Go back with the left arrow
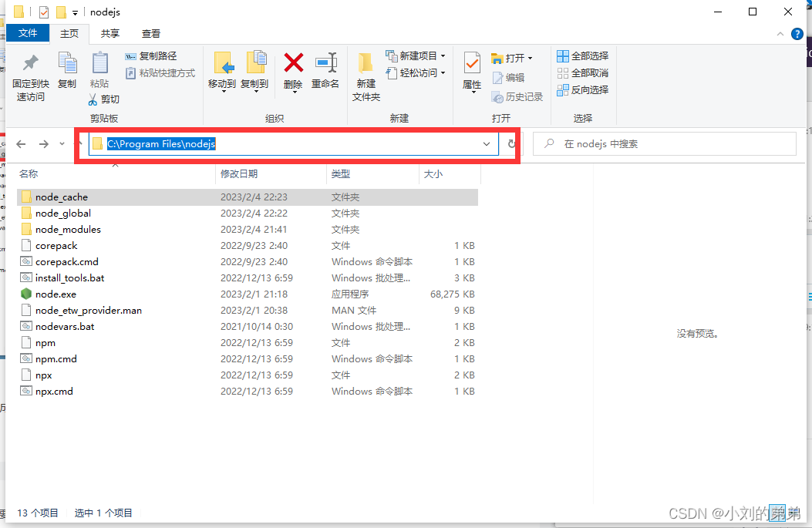 pyautogui.click(x=22, y=144)
